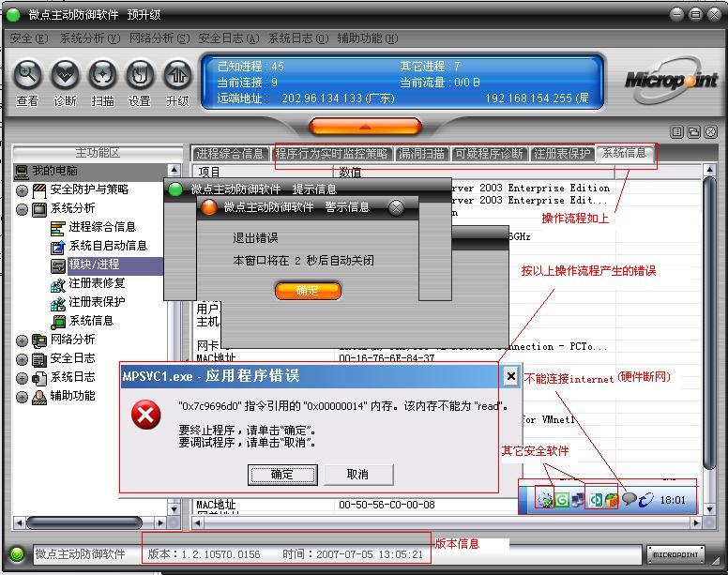This screenshot has width=728, height=575.
Task: Launch the 升级 (Upgrade) toolbar icon
Action: pyautogui.click(x=177, y=75)
